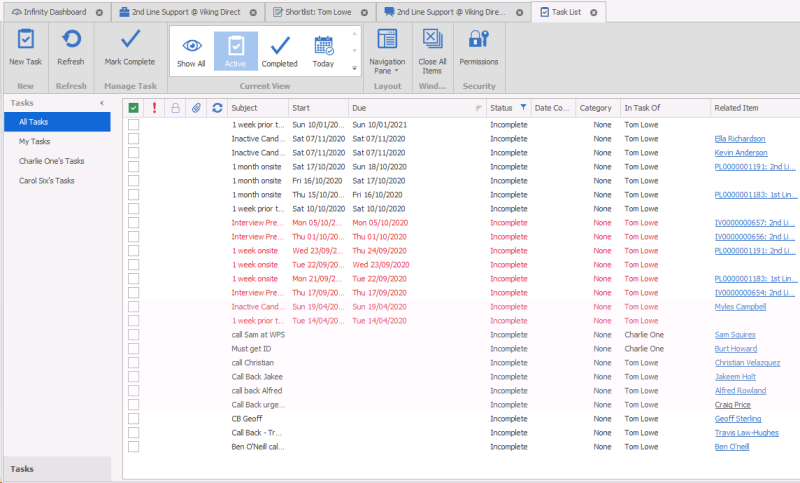Click Close All Items icon

[x=432, y=42]
